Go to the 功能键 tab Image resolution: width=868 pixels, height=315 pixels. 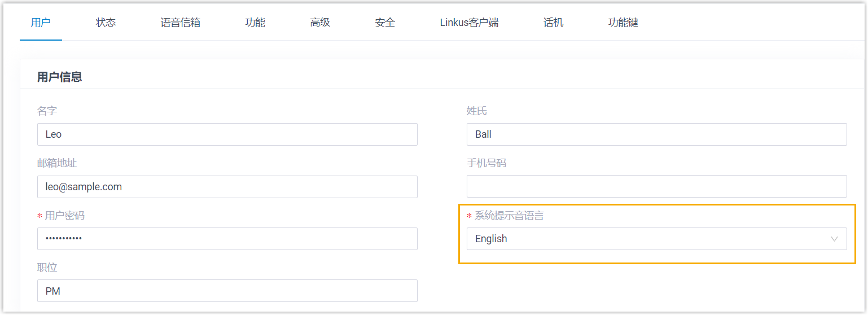tap(623, 23)
